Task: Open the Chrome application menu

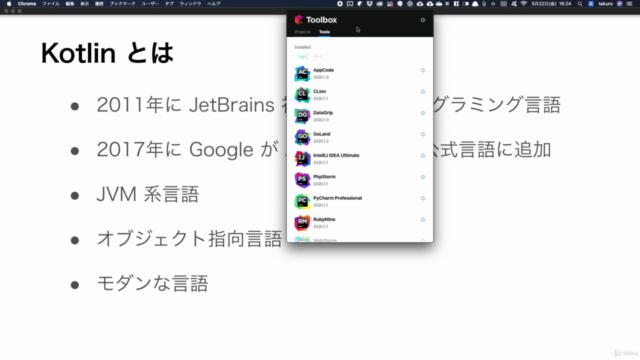Action: click(x=27, y=4)
